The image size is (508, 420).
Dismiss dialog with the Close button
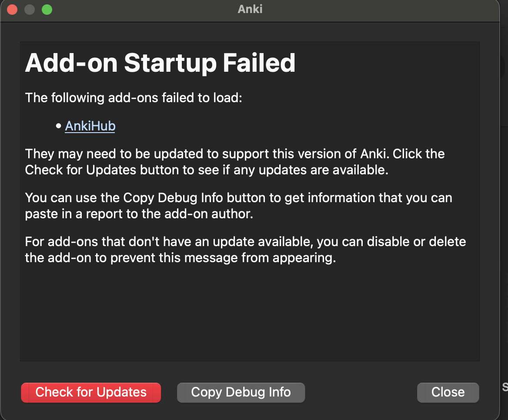point(448,393)
